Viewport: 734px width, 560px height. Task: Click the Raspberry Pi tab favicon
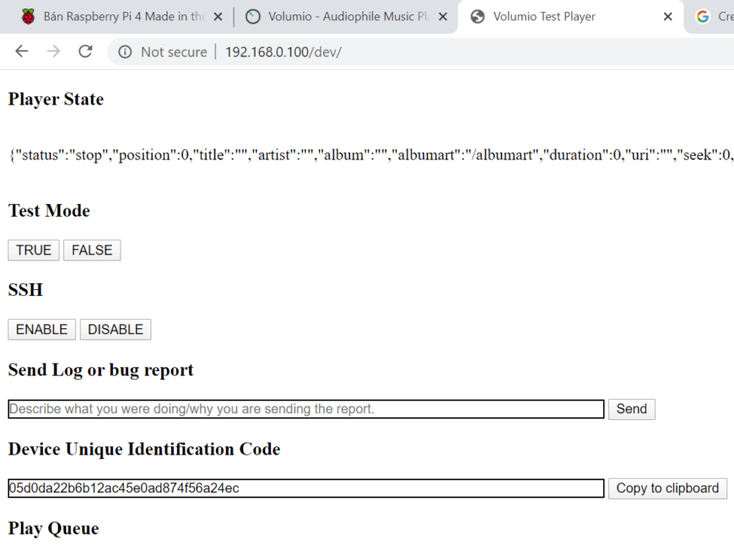point(29,17)
